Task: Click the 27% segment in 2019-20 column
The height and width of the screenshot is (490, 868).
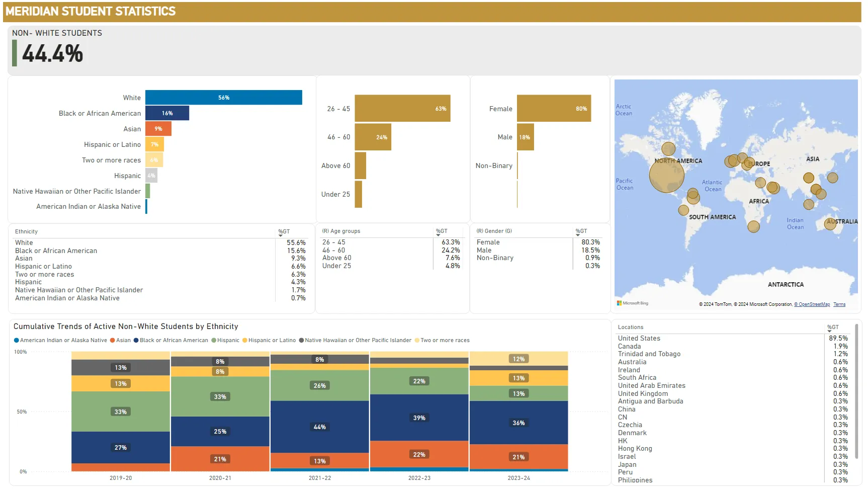Action: pos(121,448)
